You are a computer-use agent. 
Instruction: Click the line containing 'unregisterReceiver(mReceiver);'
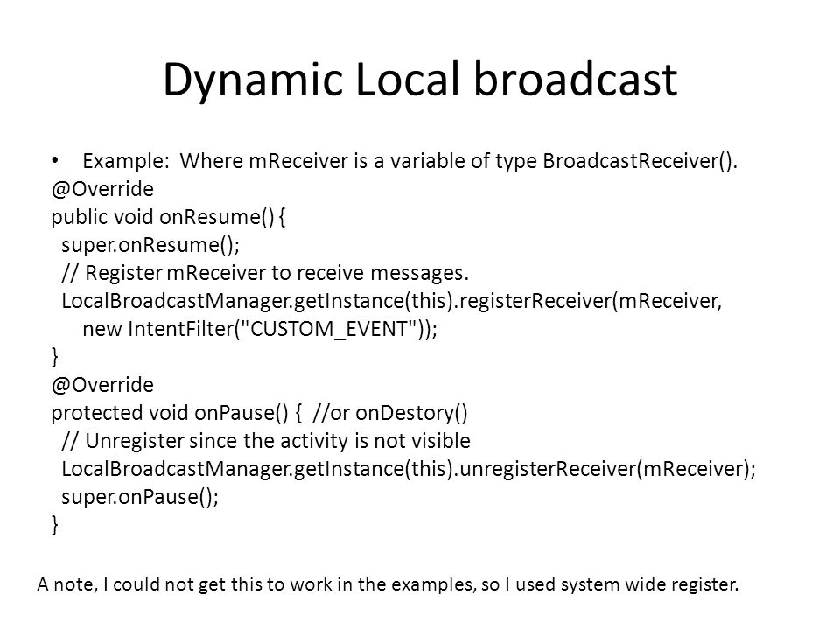(409, 469)
